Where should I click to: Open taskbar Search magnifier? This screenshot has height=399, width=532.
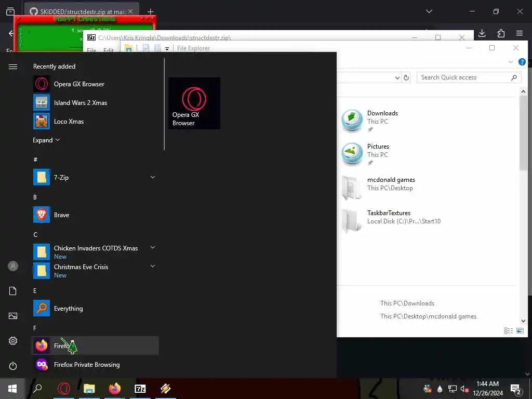click(37, 389)
